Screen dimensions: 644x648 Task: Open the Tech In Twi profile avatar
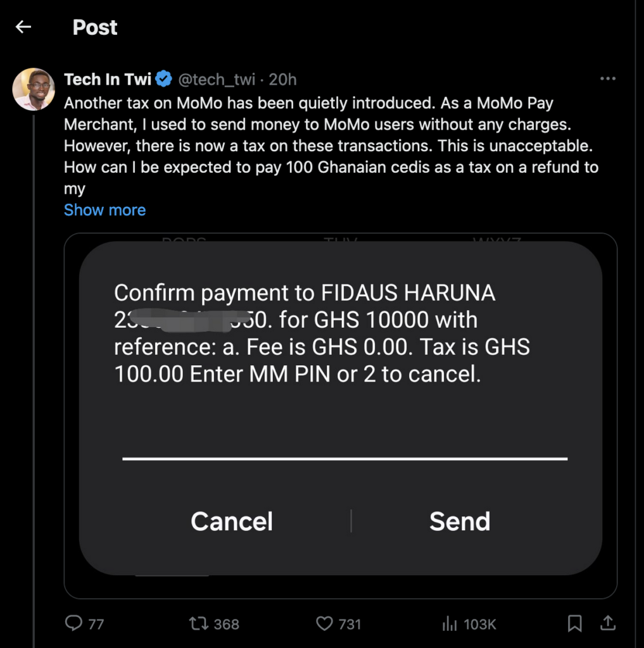(34, 89)
